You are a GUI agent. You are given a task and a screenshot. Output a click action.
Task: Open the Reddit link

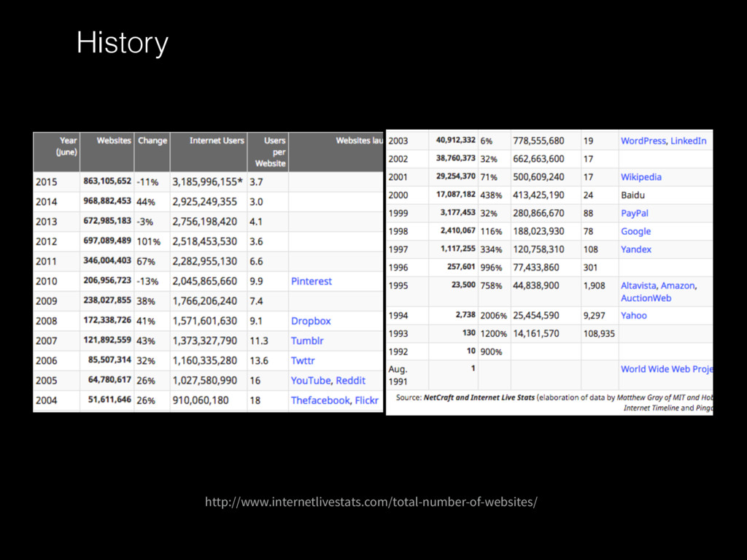pyautogui.click(x=351, y=381)
